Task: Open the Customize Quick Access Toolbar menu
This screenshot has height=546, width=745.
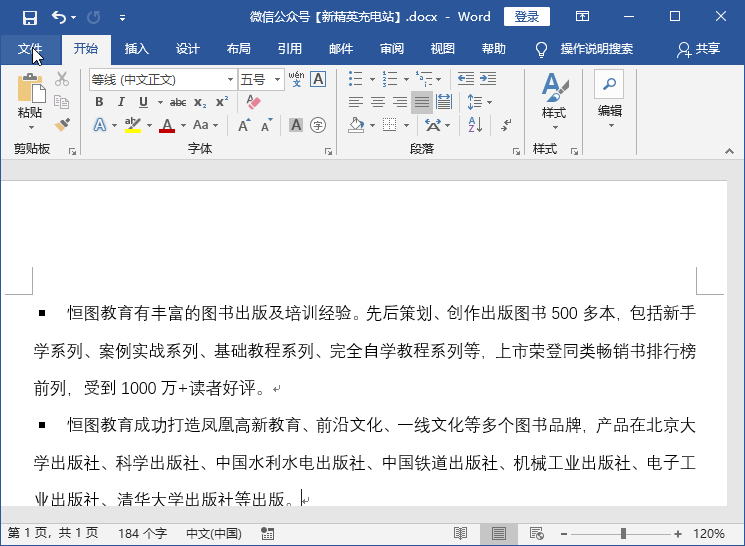Action: tap(123, 18)
